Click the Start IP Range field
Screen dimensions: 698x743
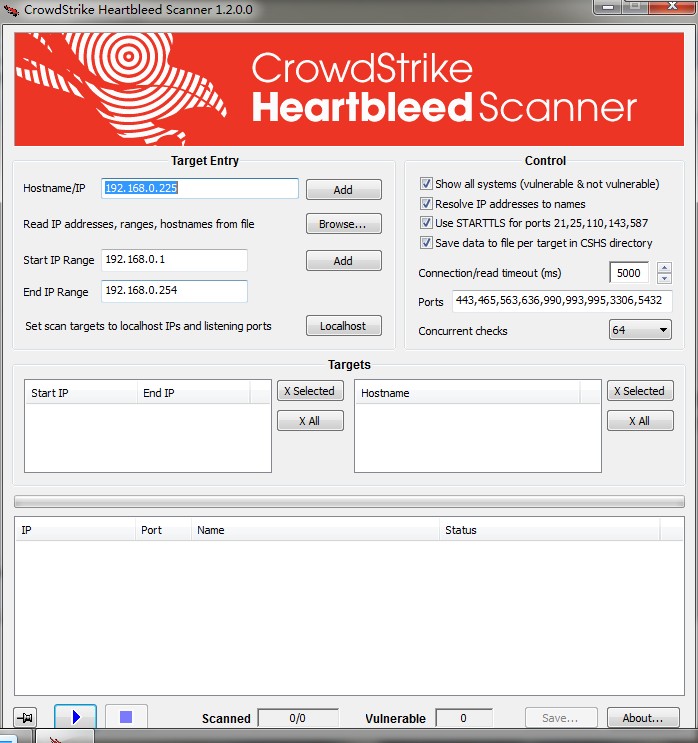point(174,260)
